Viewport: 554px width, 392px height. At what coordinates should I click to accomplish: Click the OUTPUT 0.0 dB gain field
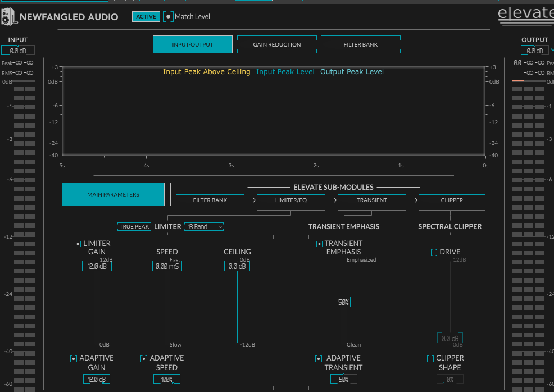coord(534,51)
